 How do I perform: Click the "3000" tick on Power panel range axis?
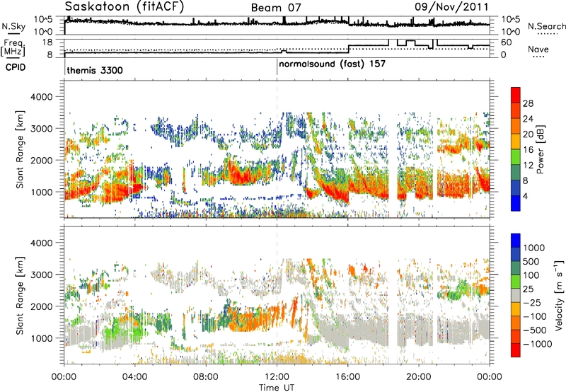(41, 129)
